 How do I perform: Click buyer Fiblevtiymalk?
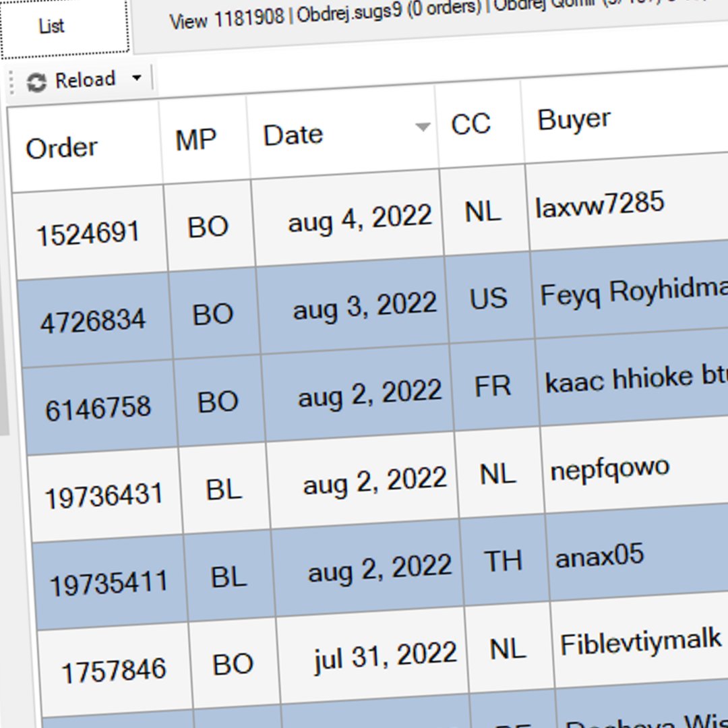click(641, 642)
